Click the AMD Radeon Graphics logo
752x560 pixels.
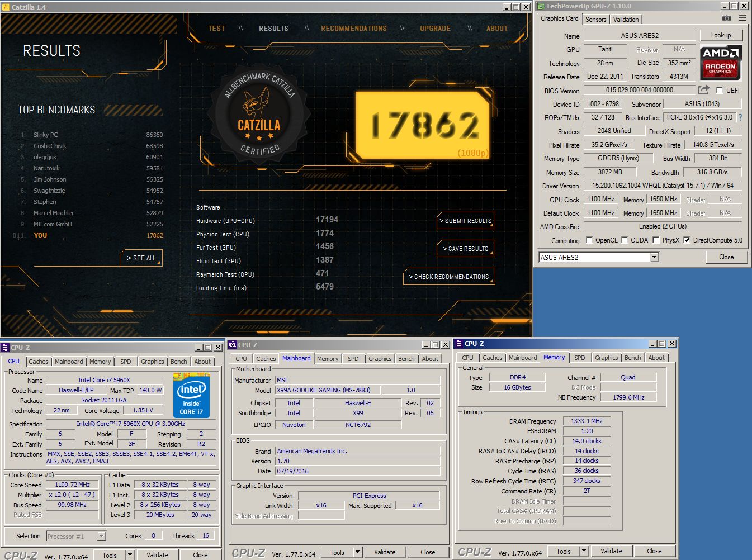[x=721, y=62]
